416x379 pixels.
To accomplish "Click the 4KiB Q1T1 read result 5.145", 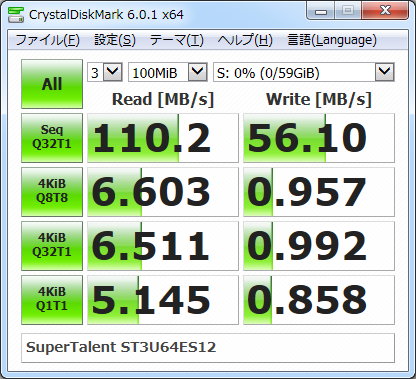I will [163, 300].
